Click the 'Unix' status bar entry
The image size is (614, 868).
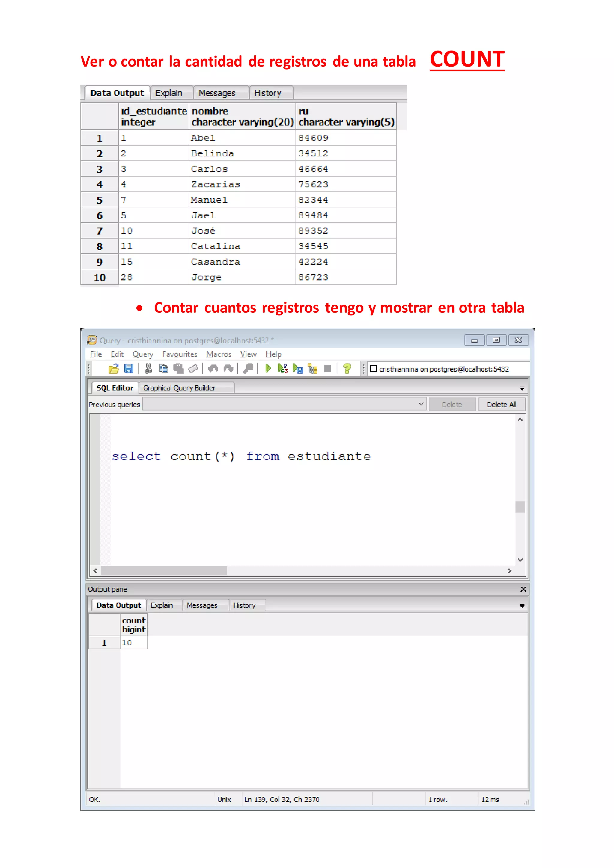tap(224, 799)
